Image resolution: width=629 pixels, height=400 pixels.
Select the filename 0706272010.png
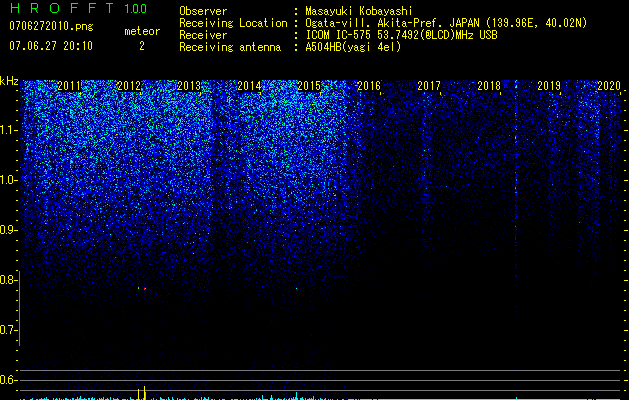[x=51, y=26]
